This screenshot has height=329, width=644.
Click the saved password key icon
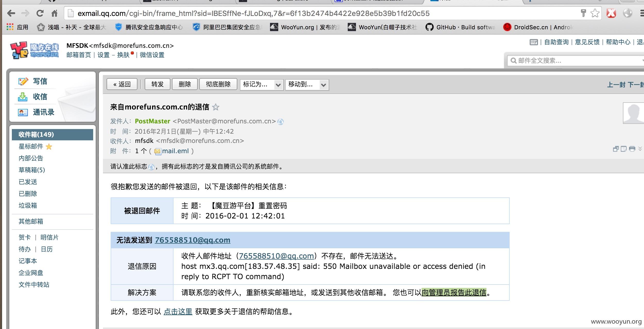tap(583, 13)
